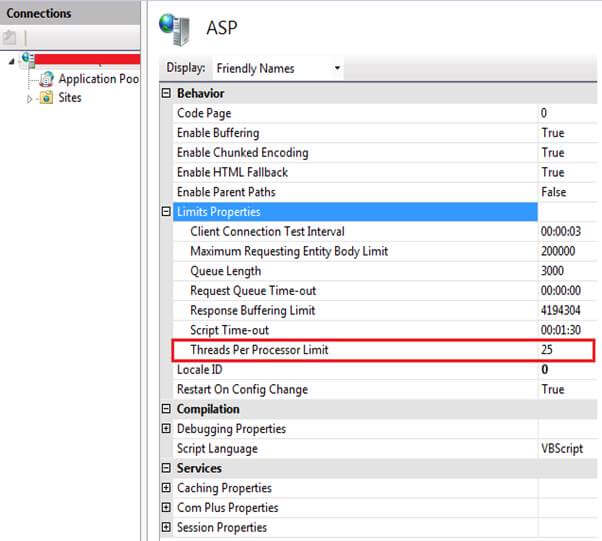Screen dimensions: 602x541
Task: Open the Display Friendly Names dropdown
Action: [x=278, y=68]
